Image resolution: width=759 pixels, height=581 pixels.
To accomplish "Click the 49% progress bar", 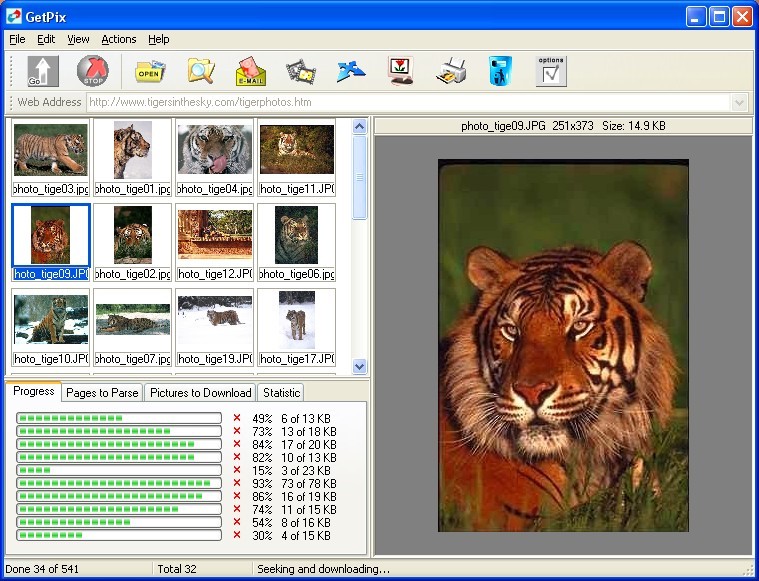I will 119,418.
